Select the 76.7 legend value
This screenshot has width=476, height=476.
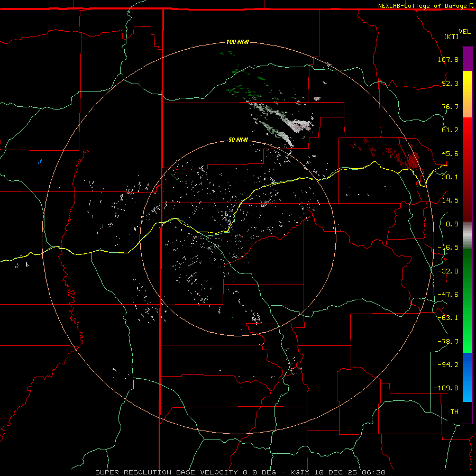[x=450, y=106]
